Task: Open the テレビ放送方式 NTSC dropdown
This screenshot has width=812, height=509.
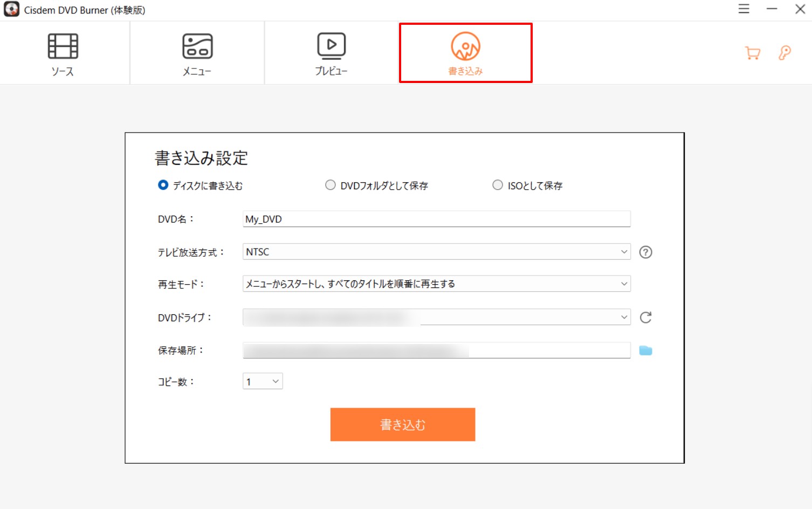Action: [x=436, y=252]
